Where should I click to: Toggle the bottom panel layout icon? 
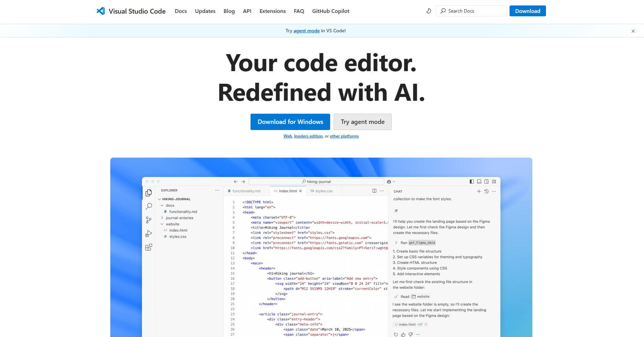click(479, 182)
